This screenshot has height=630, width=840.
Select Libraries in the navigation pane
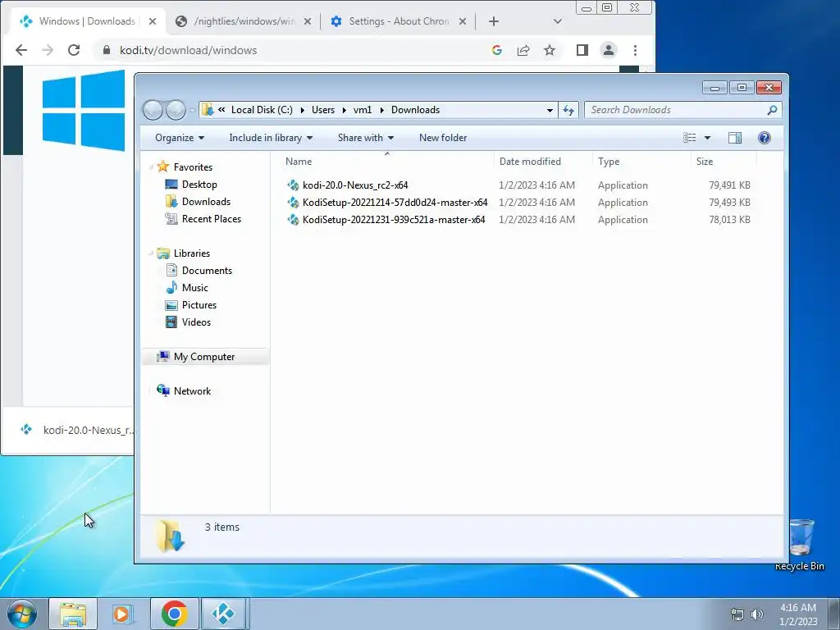tap(192, 253)
